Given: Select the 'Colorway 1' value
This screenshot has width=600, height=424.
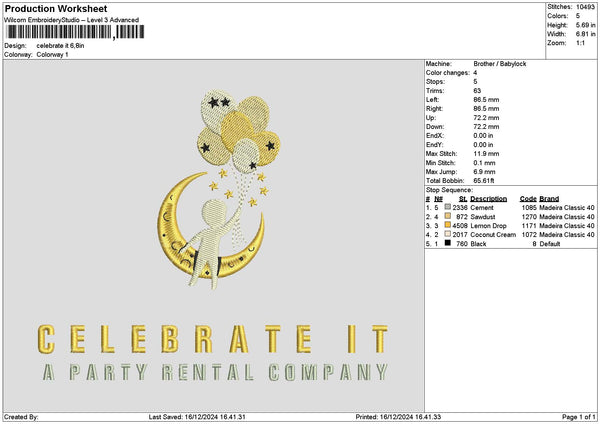Looking at the screenshot, I should (52, 55).
